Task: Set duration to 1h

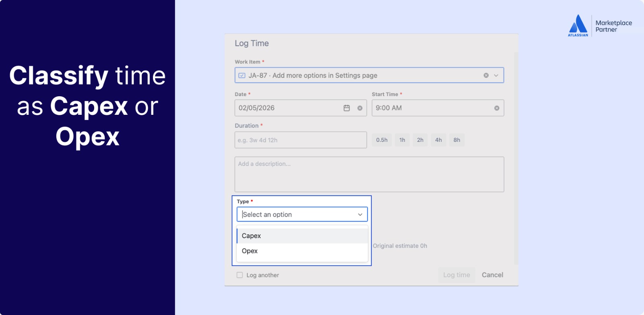Action: click(x=402, y=140)
